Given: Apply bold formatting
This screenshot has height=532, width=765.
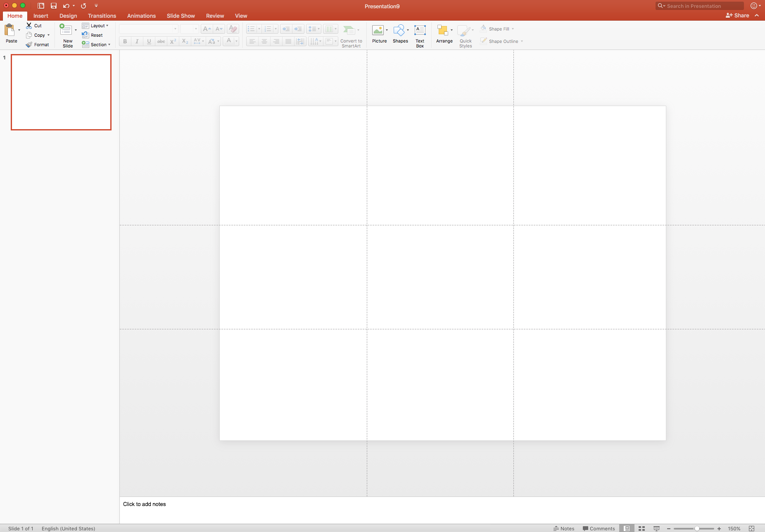Looking at the screenshot, I should pyautogui.click(x=124, y=41).
